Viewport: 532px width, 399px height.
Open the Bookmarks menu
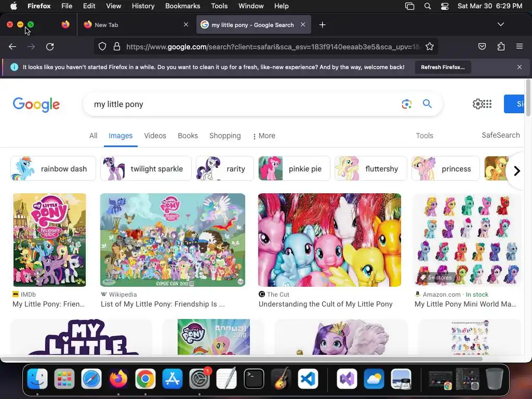(182, 6)
